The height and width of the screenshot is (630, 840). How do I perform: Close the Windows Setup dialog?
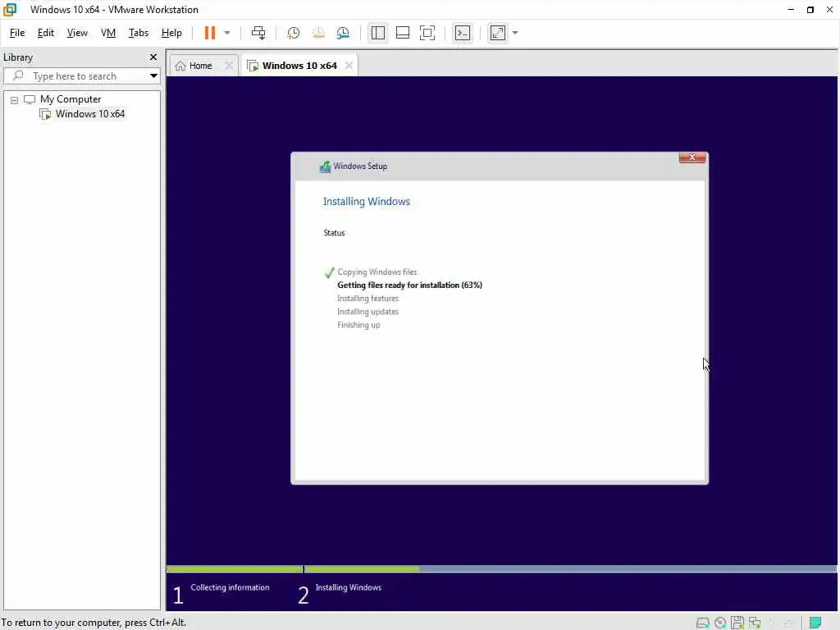[x=692, y=157]
